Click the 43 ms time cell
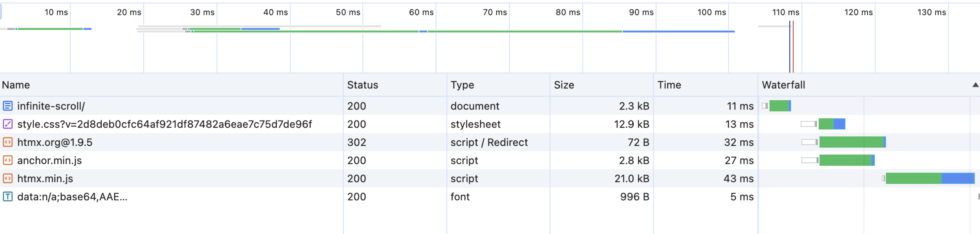The image size is (980, 234). pyautogui.click(x=738, y=179)
